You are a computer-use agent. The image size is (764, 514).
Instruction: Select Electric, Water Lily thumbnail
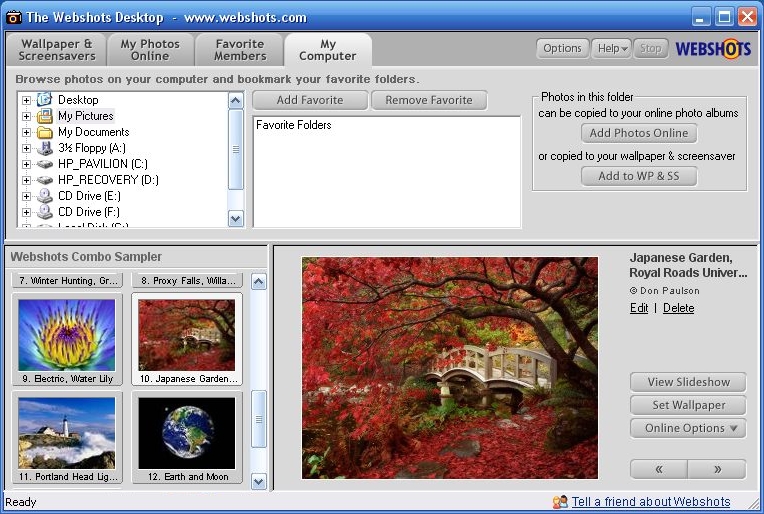[67, 340]
